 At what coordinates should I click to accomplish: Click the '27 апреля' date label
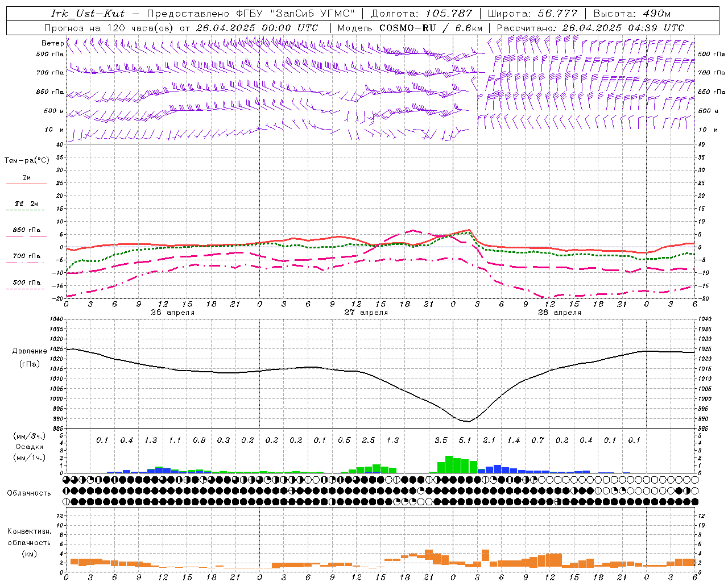pos(366,313)
